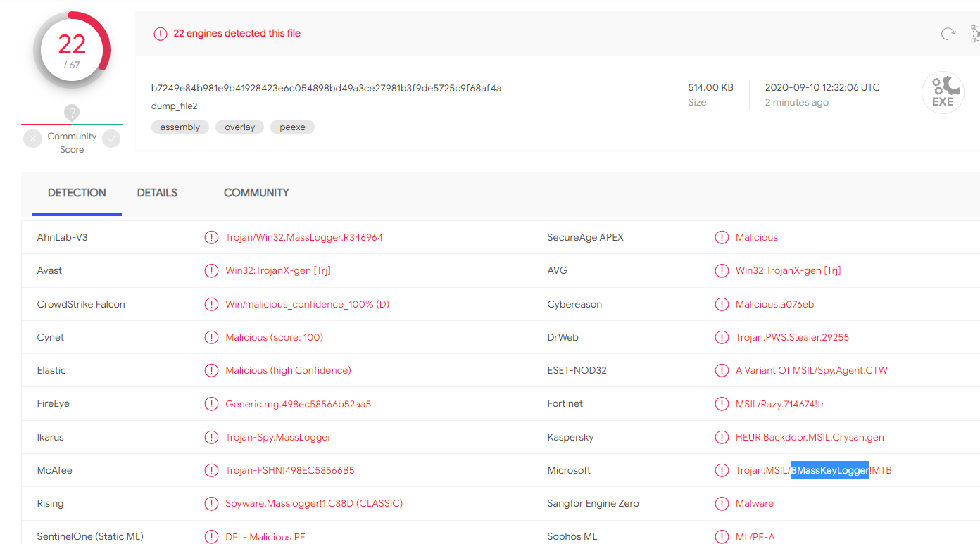Click the 22/67 detection score gauge
Screen dimensions: 980x544
tap(72, 51)
